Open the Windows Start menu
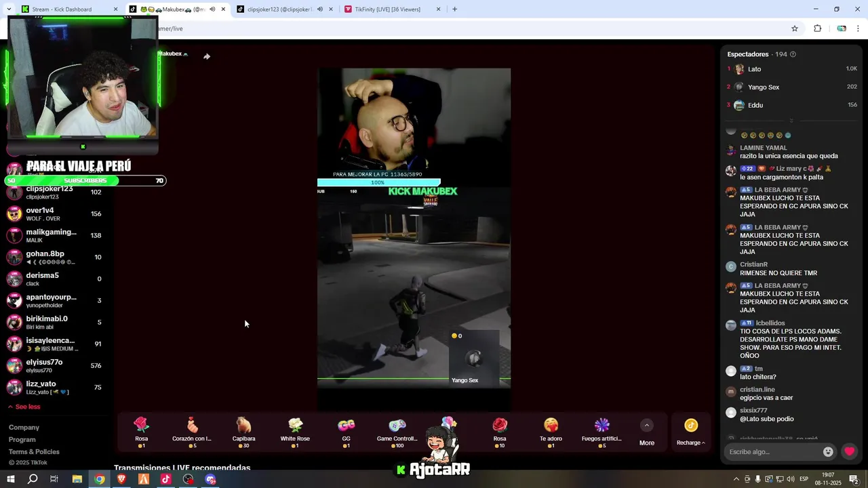868x488 pixels. (10, 479)
